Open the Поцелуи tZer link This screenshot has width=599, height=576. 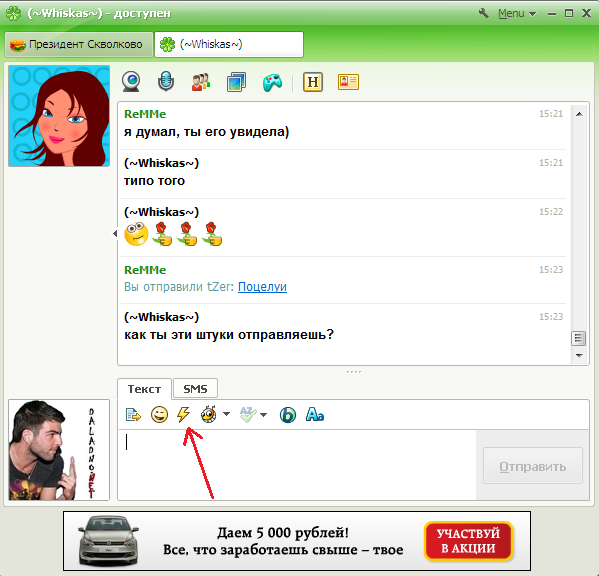(262, 286)
